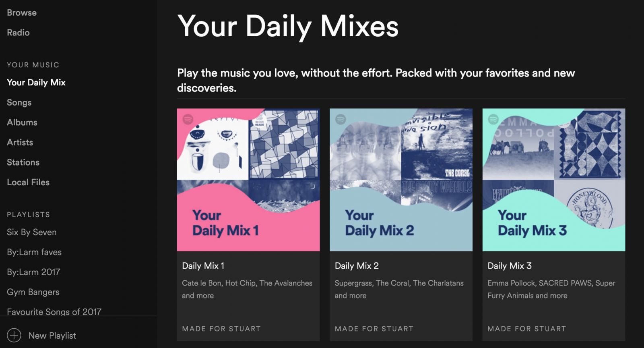Open the Songs library
This screenshot has height=348, width=644.
click(19, 102)
